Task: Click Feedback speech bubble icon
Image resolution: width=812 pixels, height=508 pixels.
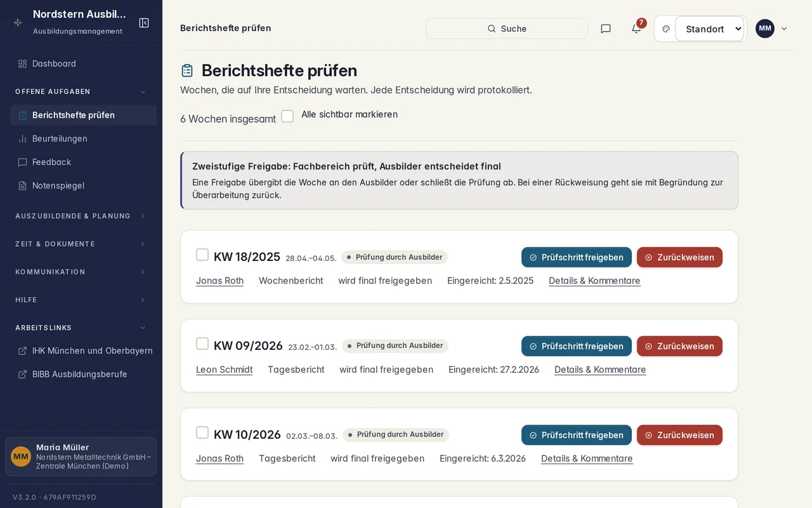Action: coord(23,162)
